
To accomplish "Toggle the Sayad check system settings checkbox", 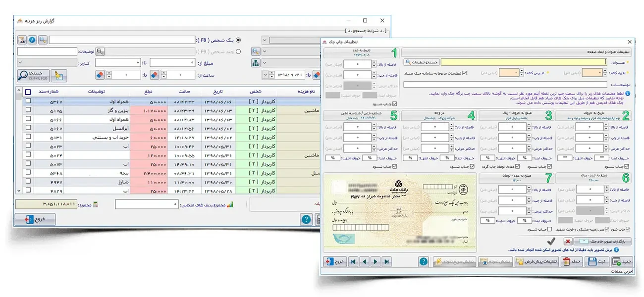I will click(464, 73).
